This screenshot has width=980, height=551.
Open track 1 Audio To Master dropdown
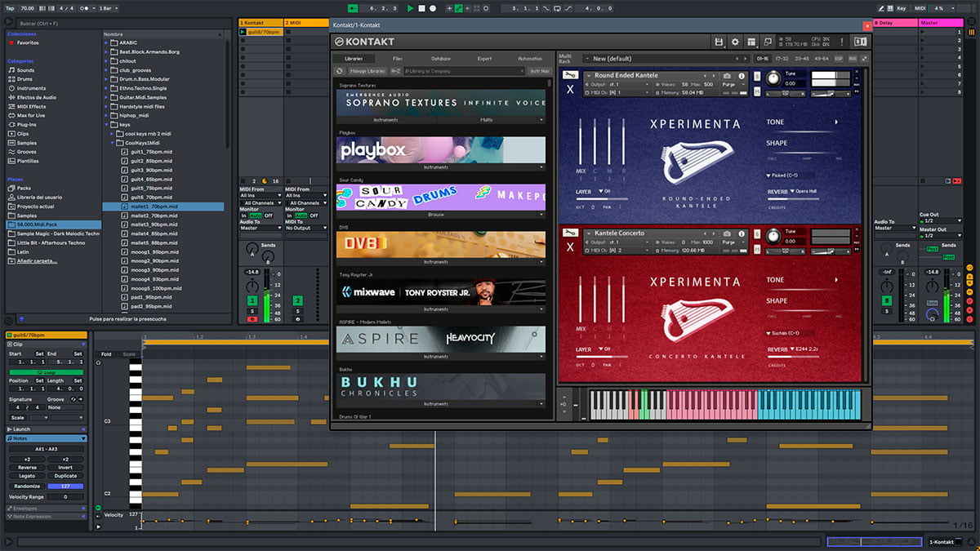[x=261, y=228]
